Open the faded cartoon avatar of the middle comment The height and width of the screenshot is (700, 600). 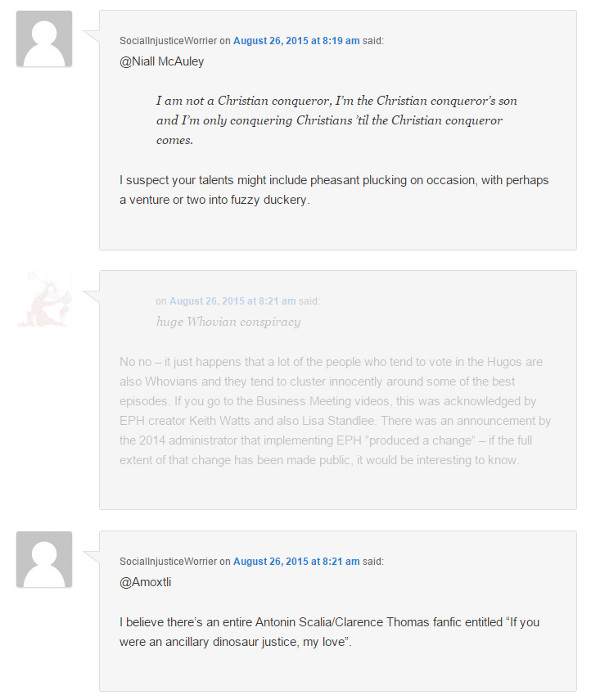click(x=44, y=299)
